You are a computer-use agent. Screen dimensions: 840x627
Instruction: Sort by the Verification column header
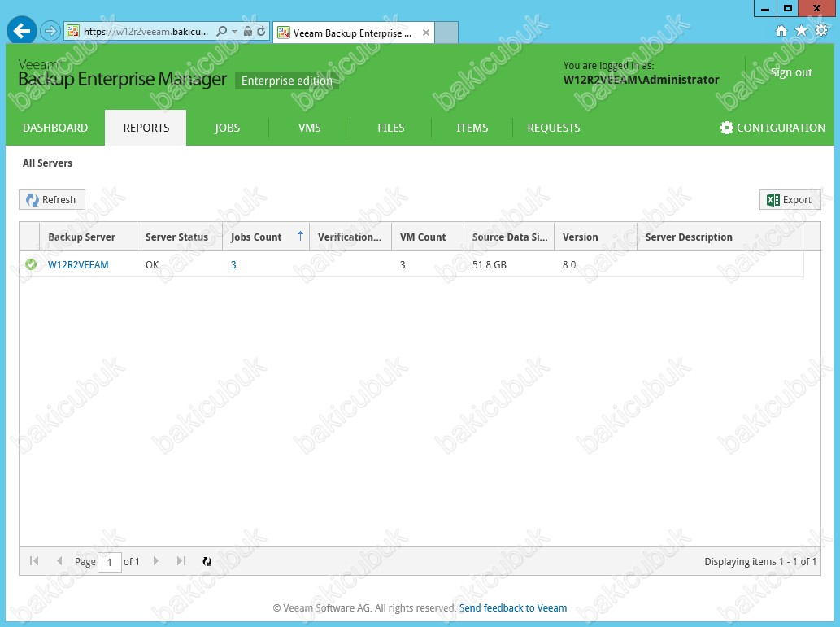350,237
